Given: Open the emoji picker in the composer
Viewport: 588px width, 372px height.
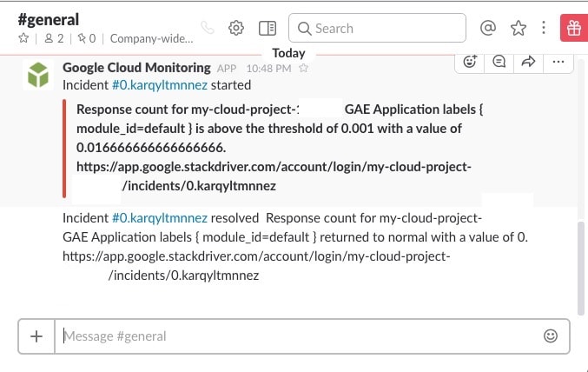Looking at the screenshot, I should [x=551, y=336].
